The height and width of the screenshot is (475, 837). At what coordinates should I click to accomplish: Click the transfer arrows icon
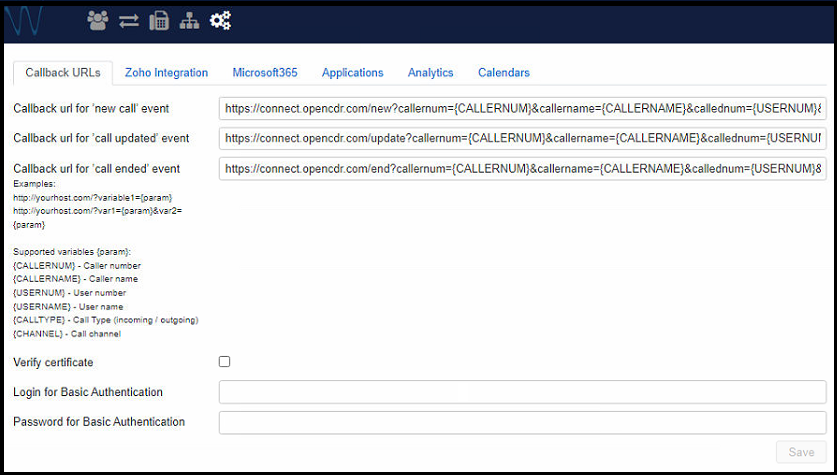(128, 20)
